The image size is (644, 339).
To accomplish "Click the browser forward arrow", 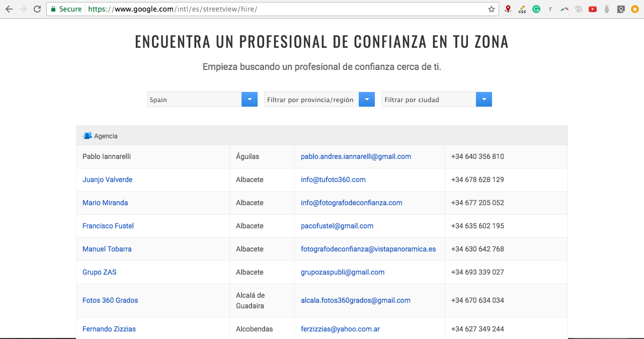I will point(23,9).
